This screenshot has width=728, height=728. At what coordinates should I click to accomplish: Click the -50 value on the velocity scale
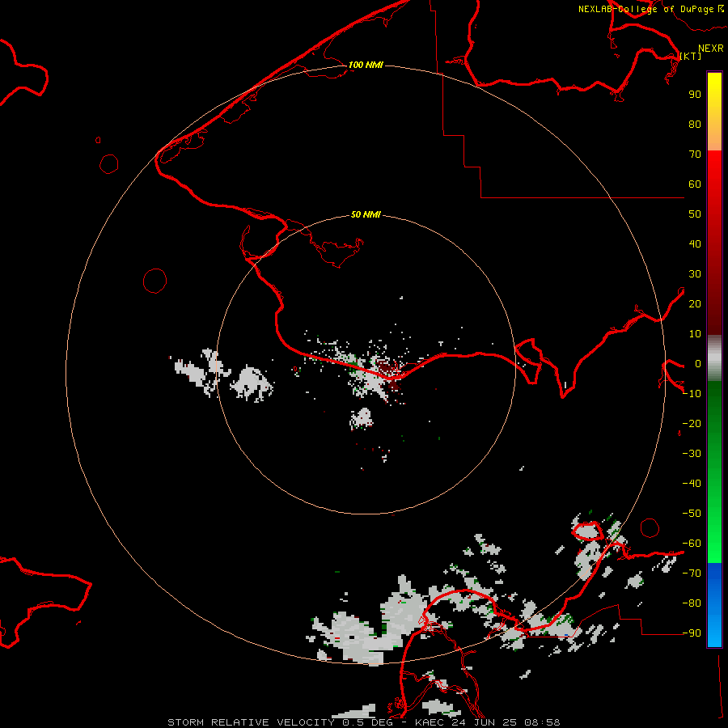(x=692, y=514)
